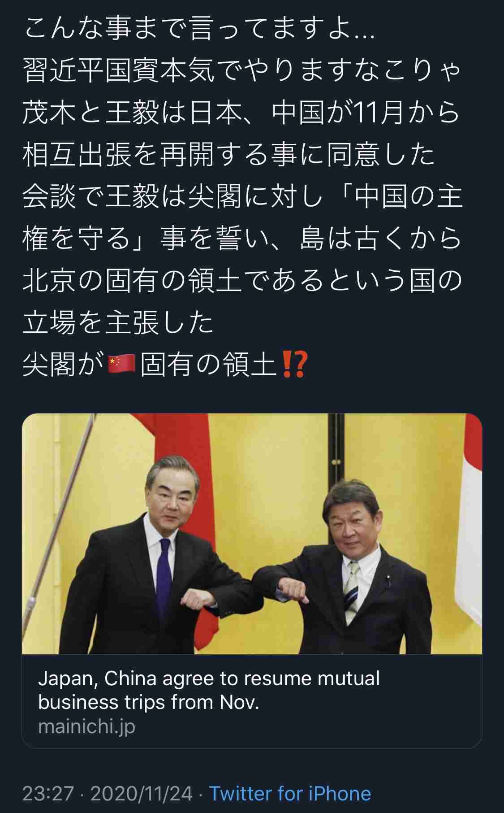Tap the red exclamation-question mark emoji

coord(294,364)
